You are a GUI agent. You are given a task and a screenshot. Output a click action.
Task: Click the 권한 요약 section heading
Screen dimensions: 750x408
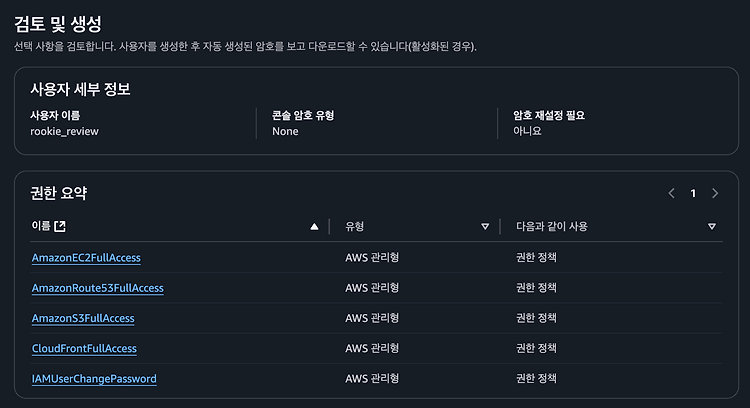tap(59, 193)
